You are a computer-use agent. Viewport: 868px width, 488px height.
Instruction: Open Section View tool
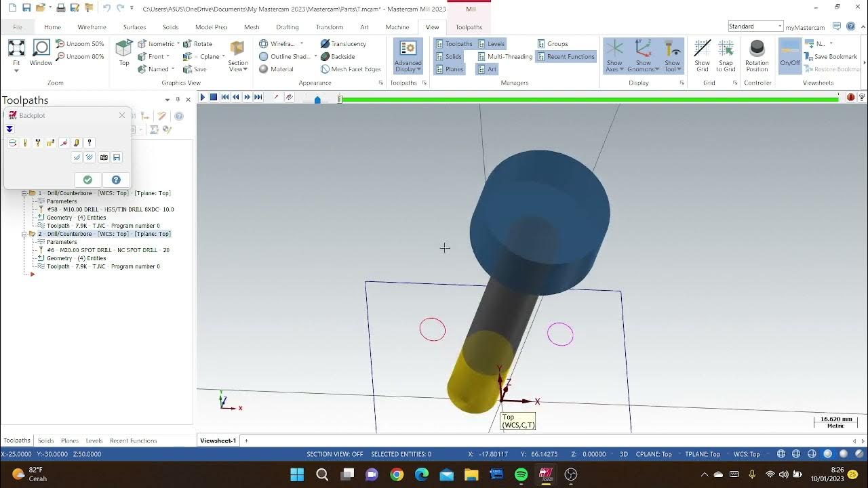click(x=237, y=56)
